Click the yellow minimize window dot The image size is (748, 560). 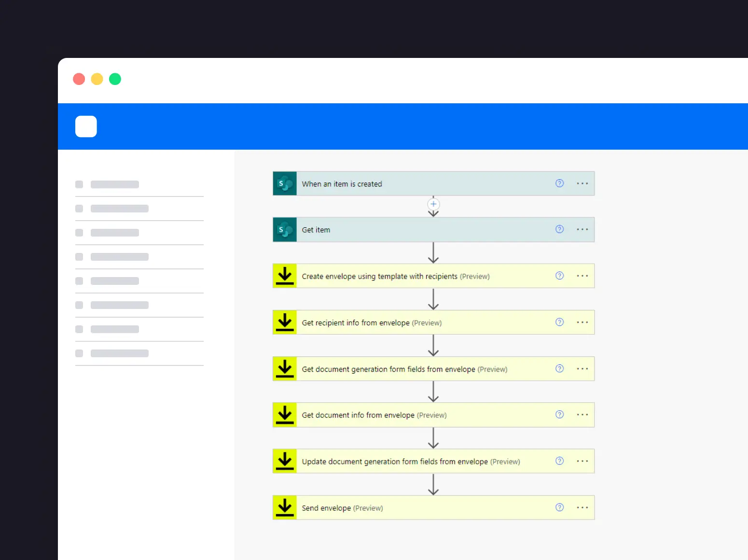[97, 79]
